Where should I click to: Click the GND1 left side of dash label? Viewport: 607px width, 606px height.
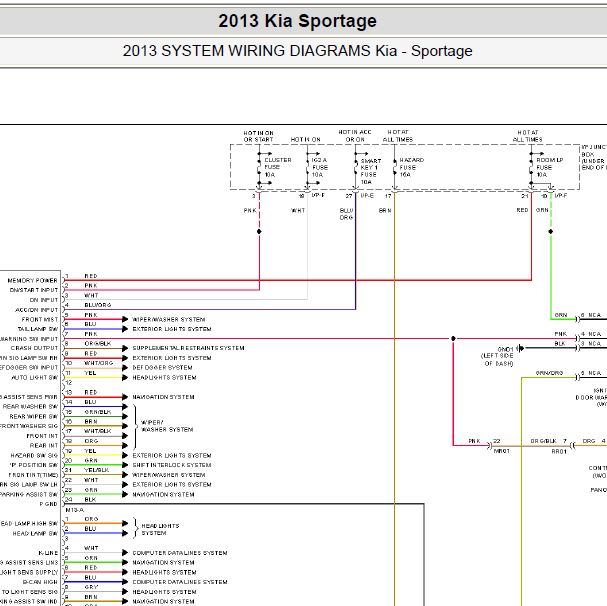497,356
